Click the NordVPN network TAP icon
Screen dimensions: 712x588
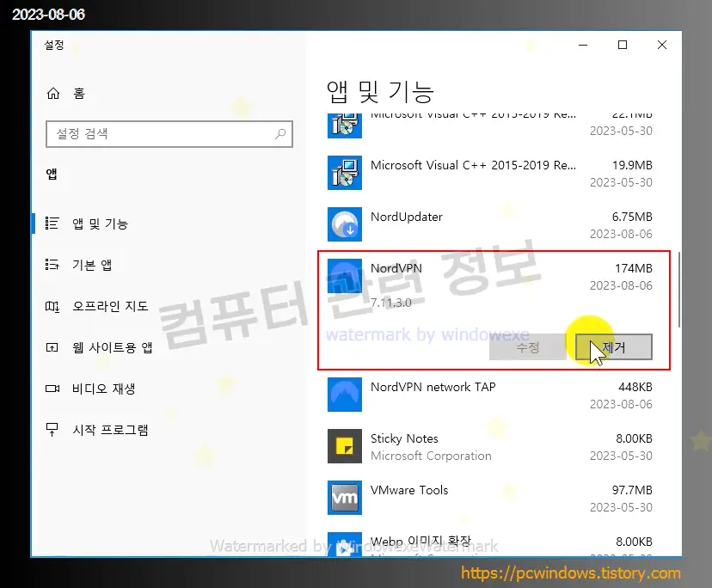coord(345,395)
